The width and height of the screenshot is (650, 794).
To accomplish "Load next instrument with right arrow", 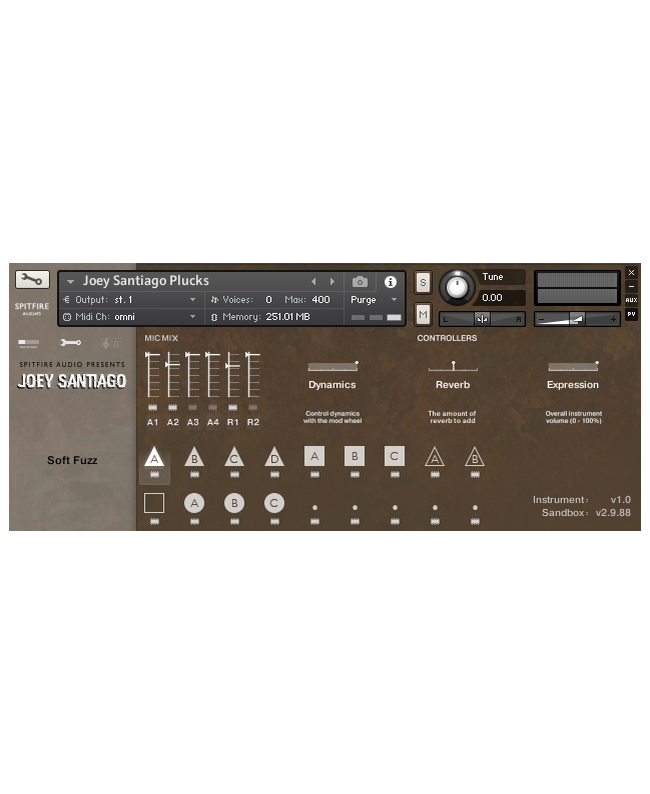I will click(332, 282).
